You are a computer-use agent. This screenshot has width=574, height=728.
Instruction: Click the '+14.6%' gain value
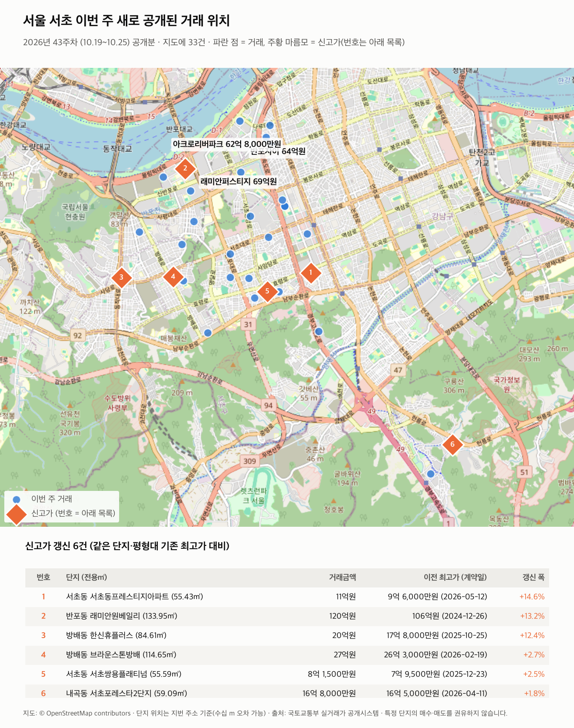(532, 597)
